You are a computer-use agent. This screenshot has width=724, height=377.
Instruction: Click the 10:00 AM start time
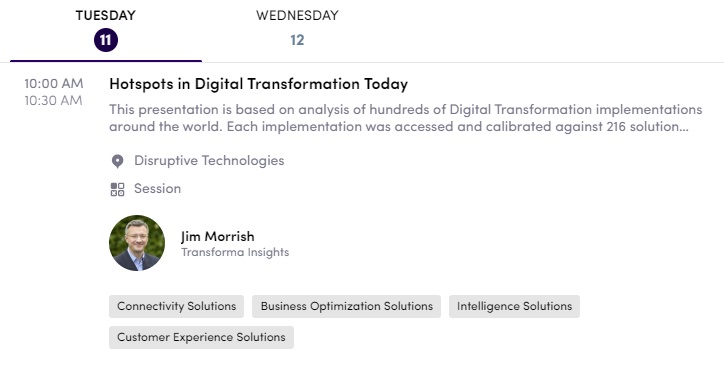54,84
